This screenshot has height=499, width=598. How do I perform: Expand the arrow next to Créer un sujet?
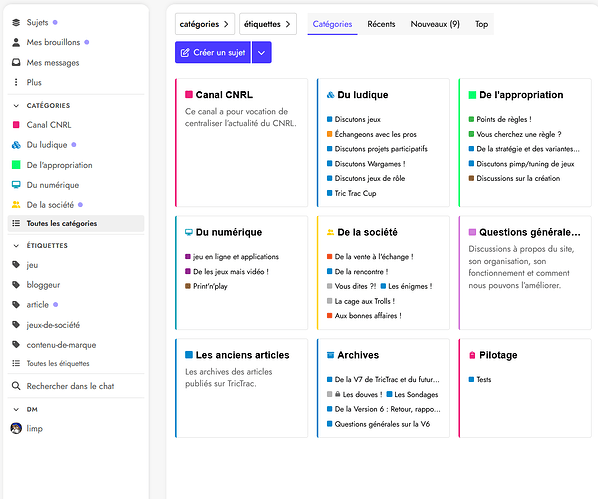(262, 53)
